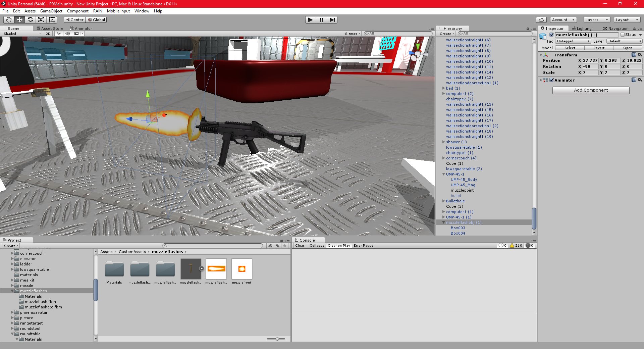This screenshot has height=349, width=644.
Task: Toggle Error Pause in Console
Action: point(363,246)
